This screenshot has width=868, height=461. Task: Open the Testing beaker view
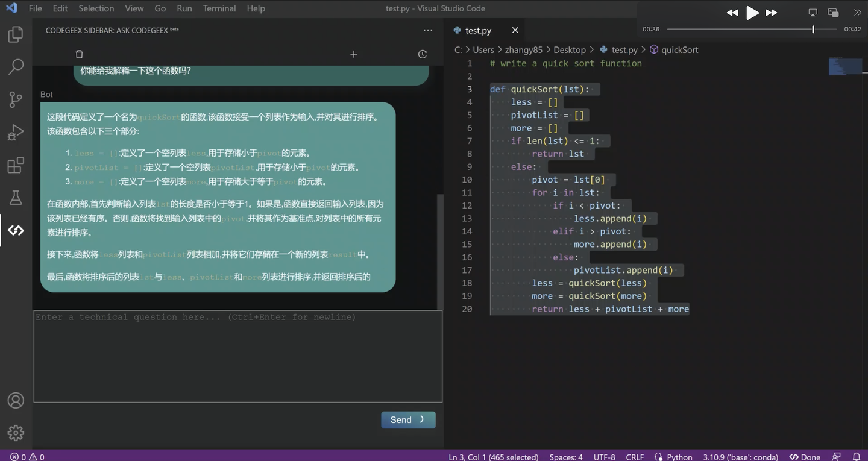coord(16,197)
